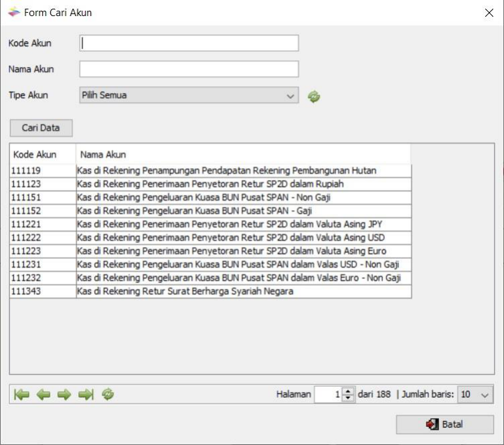Click the Halaman page number field
Viewport: 504px width, 445px height.
click(x=327, y=395)
